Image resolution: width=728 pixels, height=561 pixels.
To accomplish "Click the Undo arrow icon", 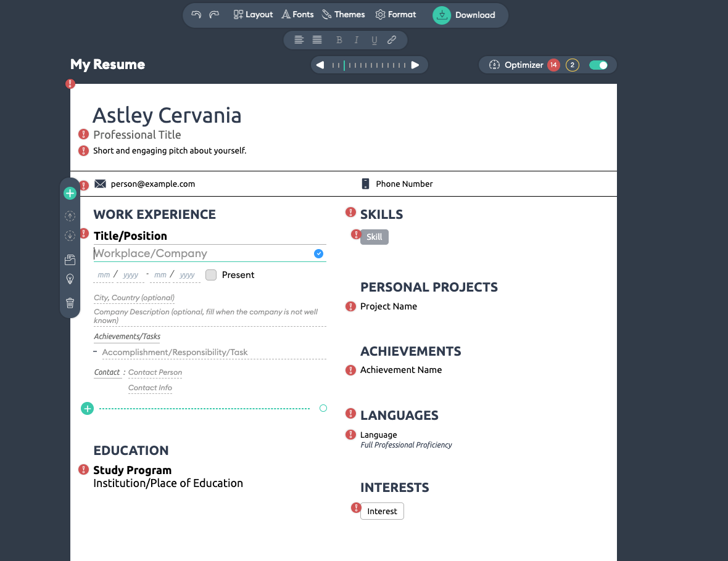I will click(196, 14).
